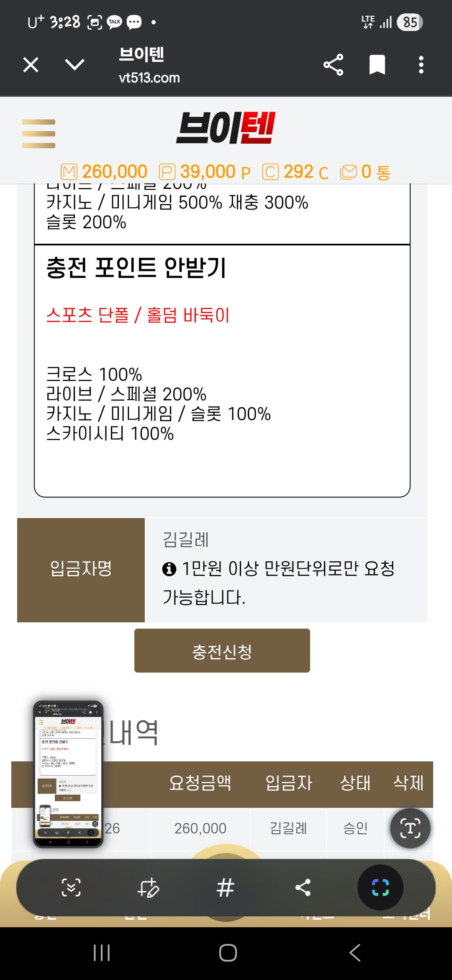This screenshot has height=980, width=452.
Task: Close the browser tab with X
Action: [x=31, y=65]
